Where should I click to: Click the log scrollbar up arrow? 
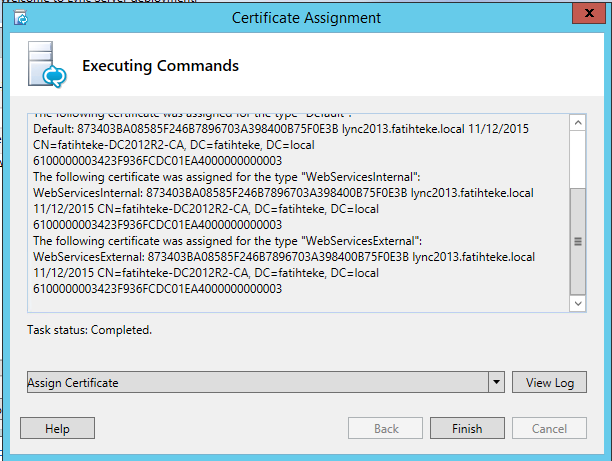[577, 122]
